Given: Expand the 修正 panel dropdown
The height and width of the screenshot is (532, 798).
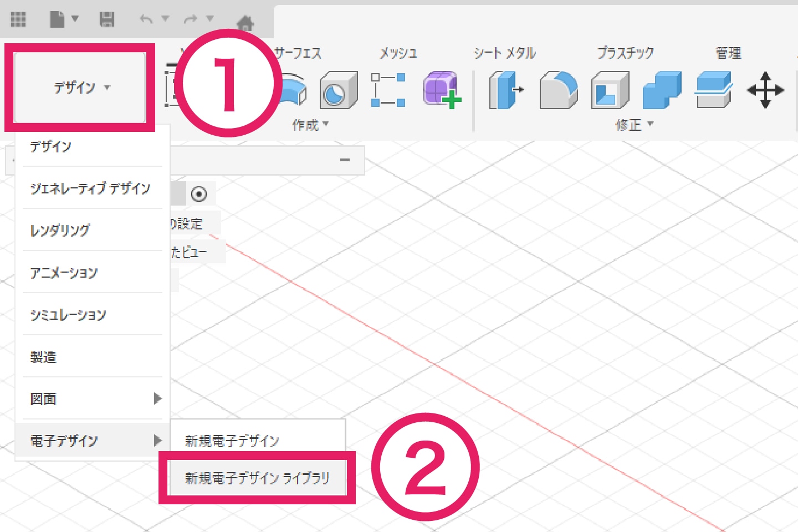Looking at the screenshot, I should (634, 125).
